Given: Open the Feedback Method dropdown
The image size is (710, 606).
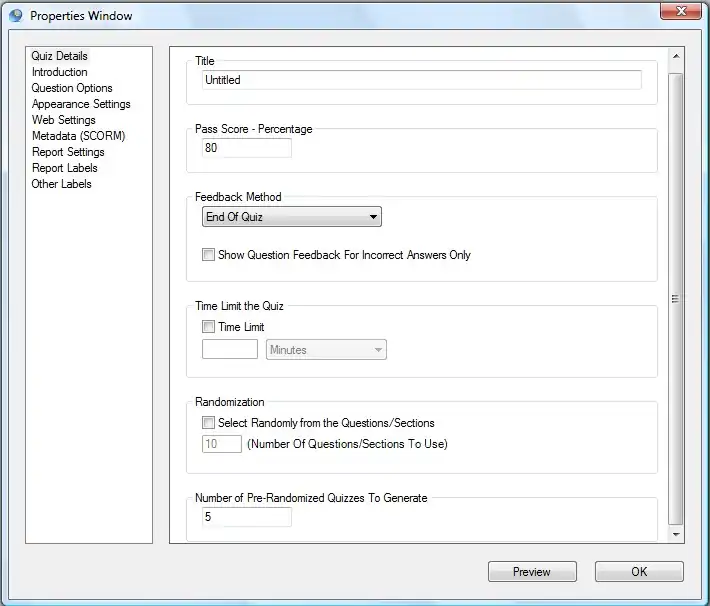Looking at the screenshot, I should pos(291,217).
